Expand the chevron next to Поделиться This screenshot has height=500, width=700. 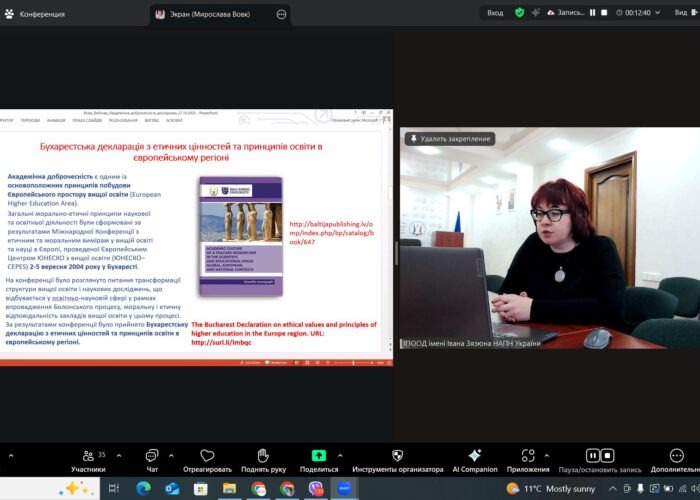click(345, 455)
